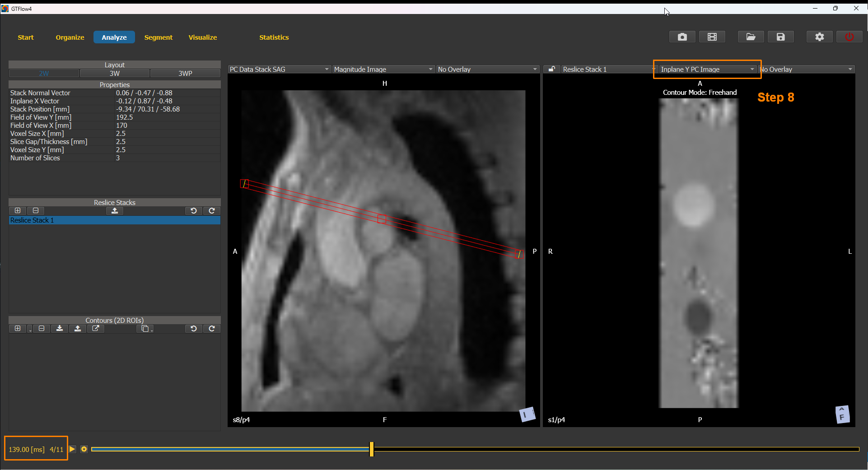Redo in the Reslice Stacks toolbar

coord(212,211)
